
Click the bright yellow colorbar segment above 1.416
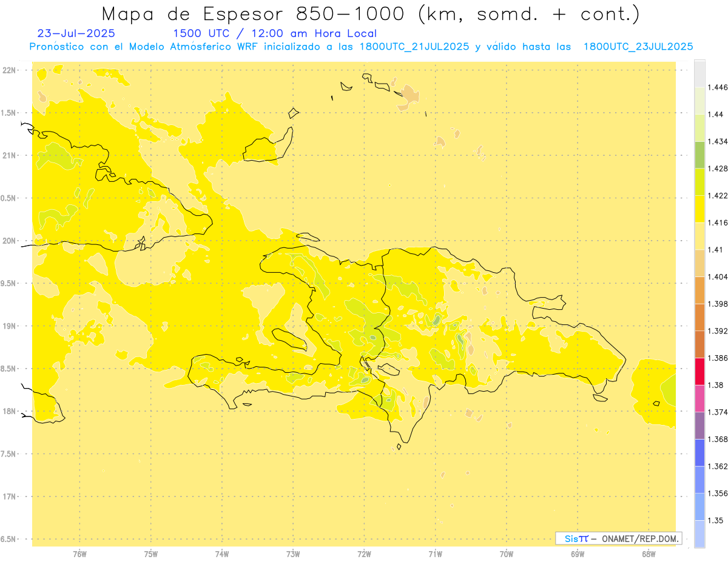click(x=699, y=209)
